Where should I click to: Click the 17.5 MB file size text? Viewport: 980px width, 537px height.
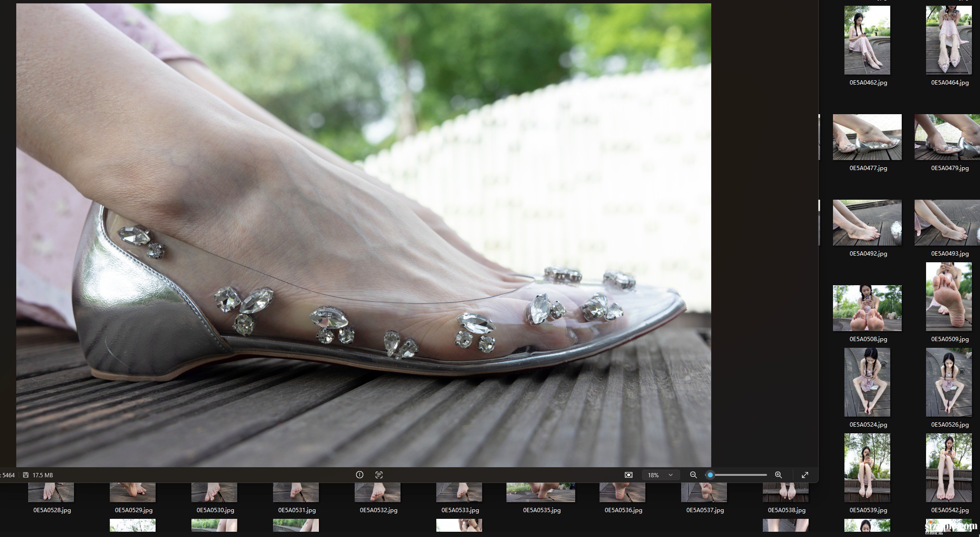tap(42, 475)
